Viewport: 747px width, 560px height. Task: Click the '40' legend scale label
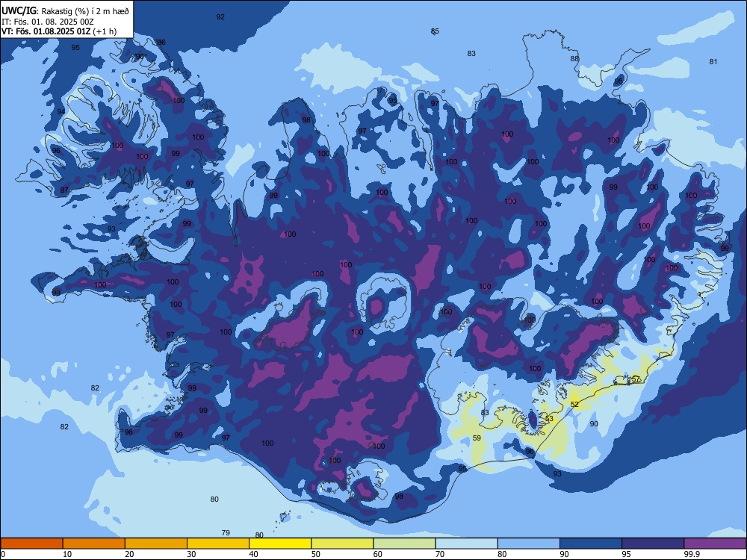(253, 554)
